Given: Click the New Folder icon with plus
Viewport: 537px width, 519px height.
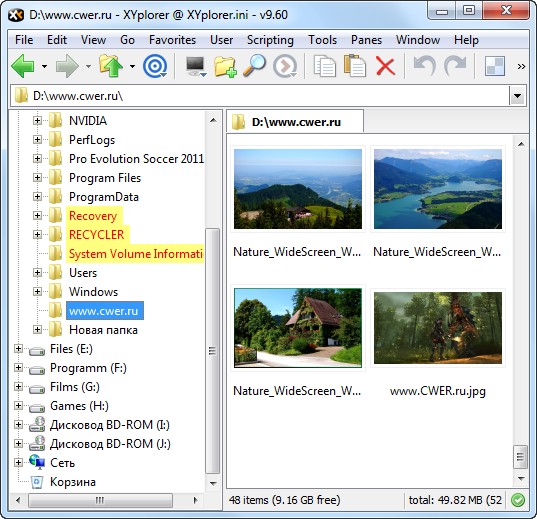Looking at the screenshot, I should [x=225, y=66].
